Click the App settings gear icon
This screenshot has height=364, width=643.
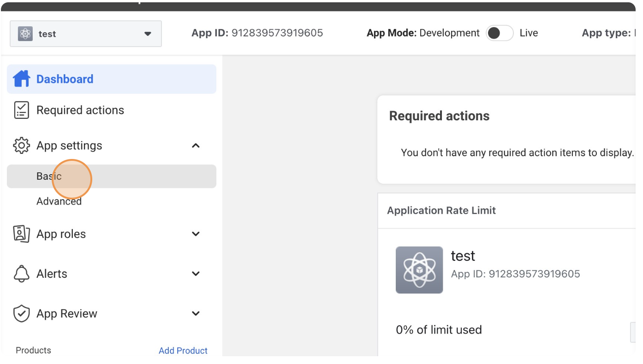pos(21,146)
